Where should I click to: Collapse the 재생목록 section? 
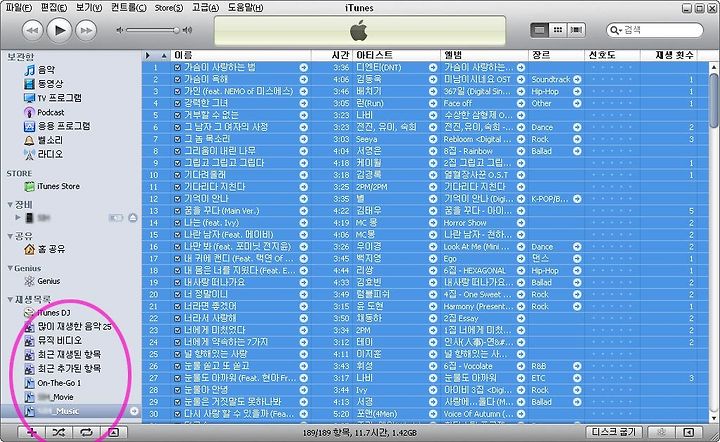(10, 300)
